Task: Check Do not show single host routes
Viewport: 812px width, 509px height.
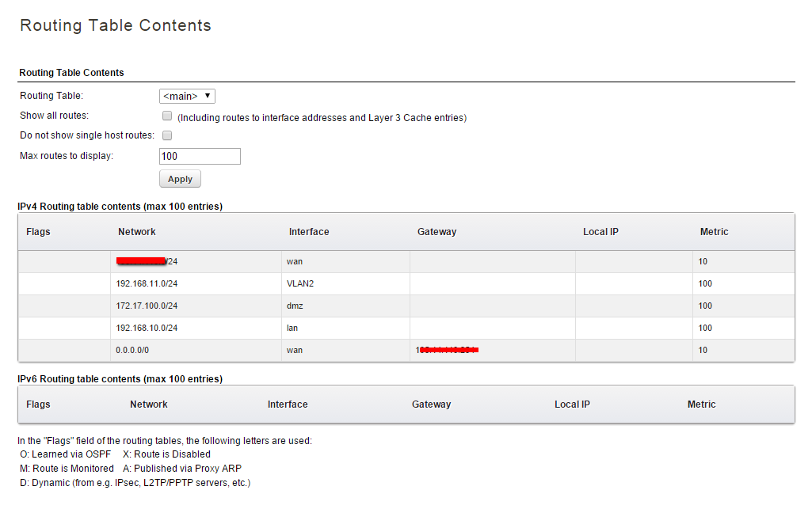Action: 167,135
